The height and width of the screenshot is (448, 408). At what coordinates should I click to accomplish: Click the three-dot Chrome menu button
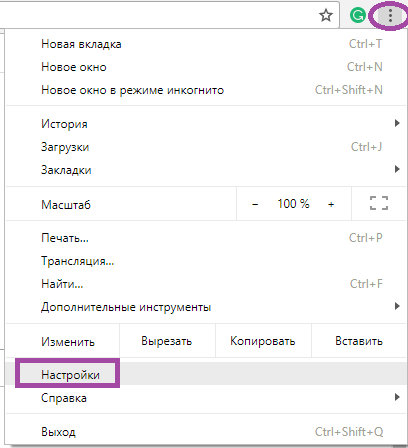point(390,15)
